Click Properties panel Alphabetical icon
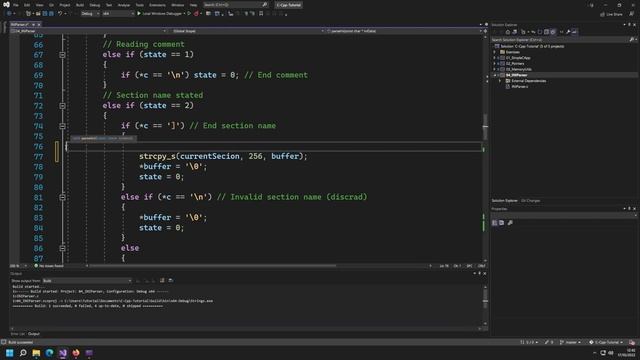Viewport: 640px width, 360px height. click(x=502, y=223)
